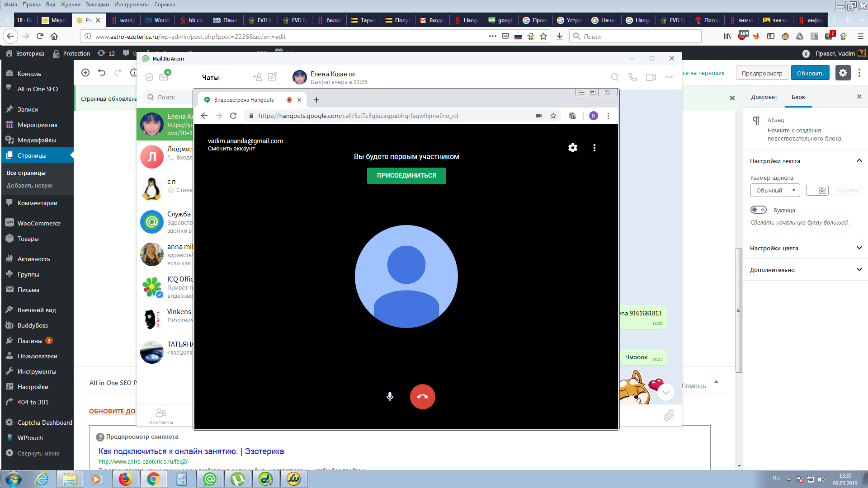The width and height of the screenshot is (868, 488).
Task: Collapse Настройки текста section
Action: [x=859, y=161]
